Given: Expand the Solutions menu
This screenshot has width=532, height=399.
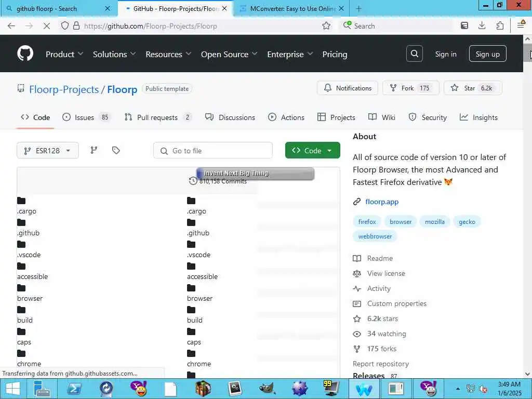Looking at the screenshot, I should 114,54.
